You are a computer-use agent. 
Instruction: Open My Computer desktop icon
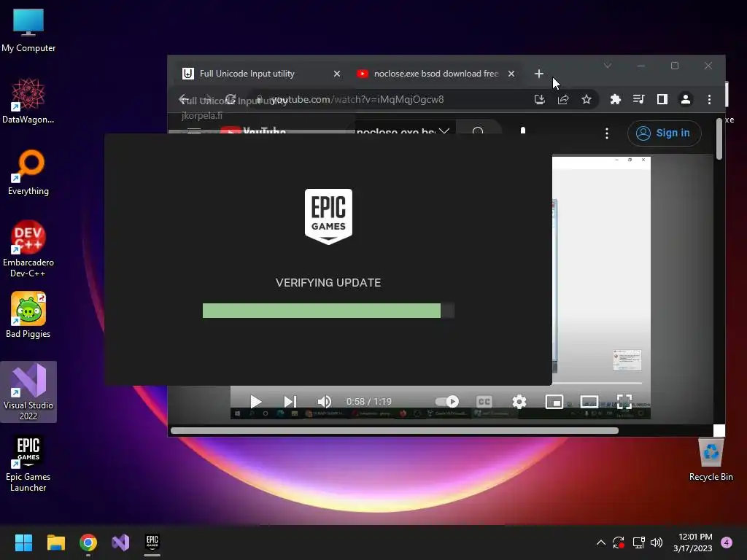tap(28, 30)
